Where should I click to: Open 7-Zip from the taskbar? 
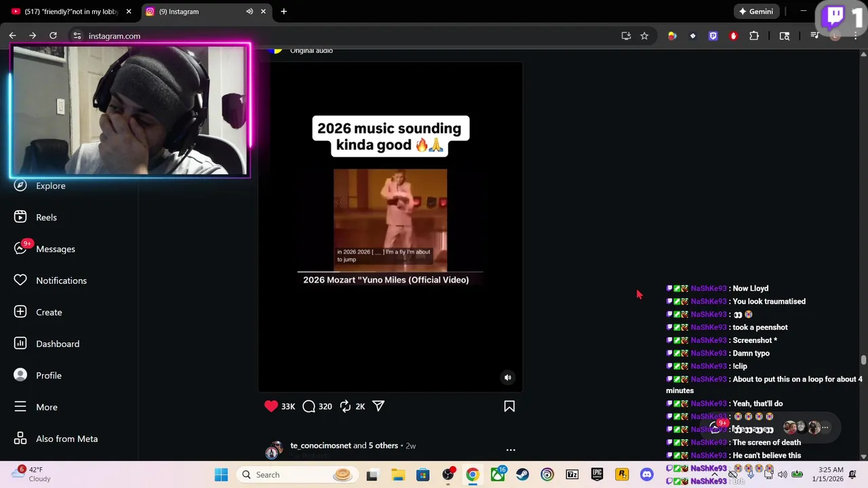(x=572, y=474)
